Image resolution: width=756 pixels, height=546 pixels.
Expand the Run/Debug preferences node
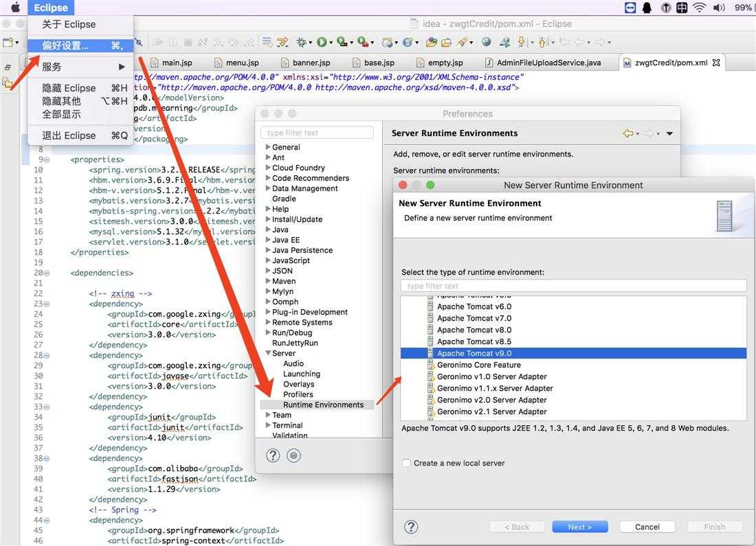tap(268, 332)
